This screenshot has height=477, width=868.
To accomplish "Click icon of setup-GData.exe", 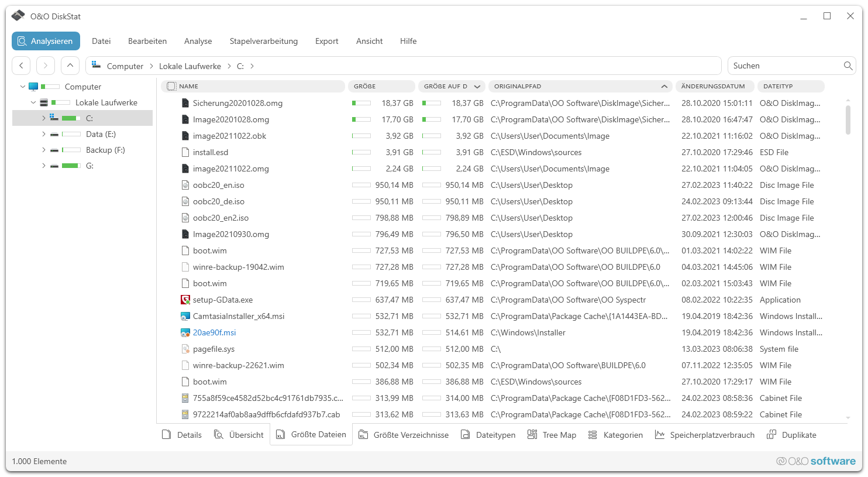I will (185, 300).
